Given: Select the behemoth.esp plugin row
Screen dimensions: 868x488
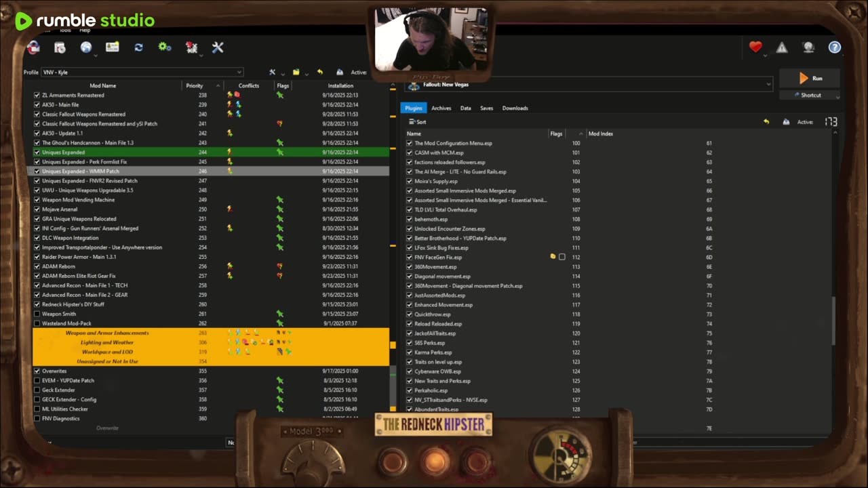Looking at the screenshot, I should point(617,219).
